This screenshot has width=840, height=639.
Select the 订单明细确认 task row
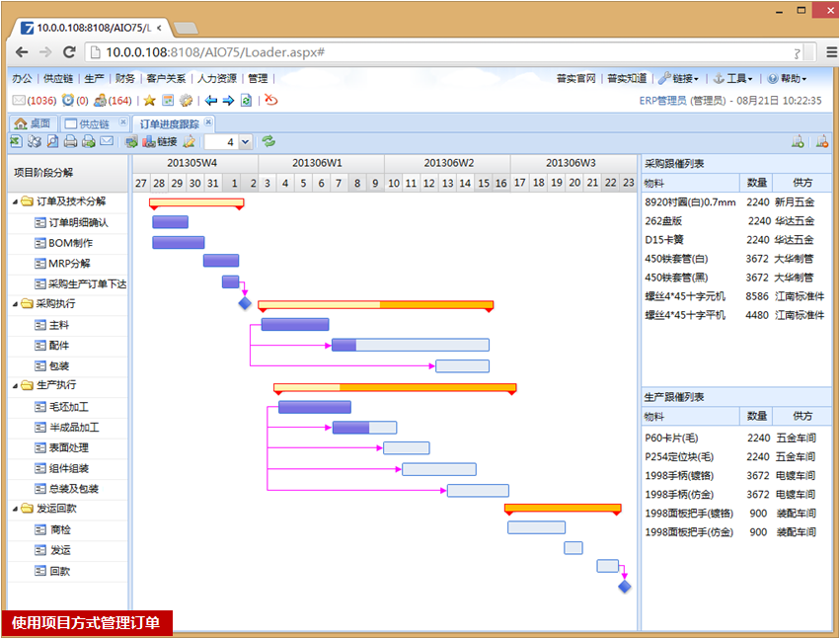pyautogui.click(x=68, y=222)
